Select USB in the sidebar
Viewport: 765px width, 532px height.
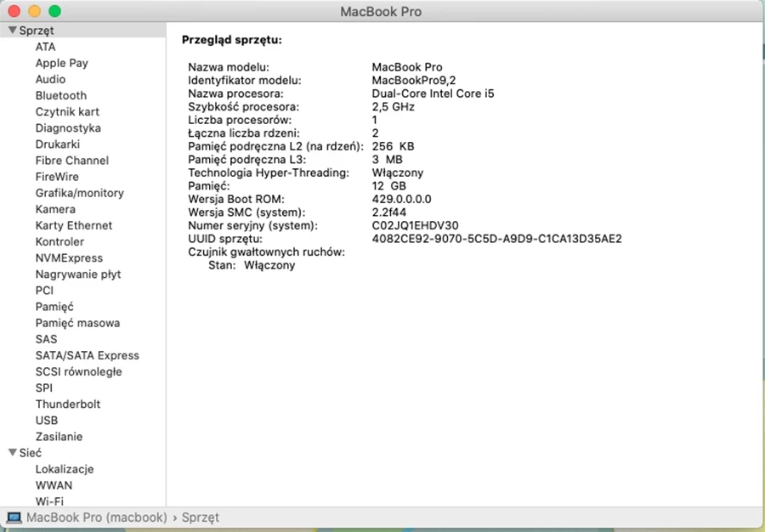pos(47,421)
